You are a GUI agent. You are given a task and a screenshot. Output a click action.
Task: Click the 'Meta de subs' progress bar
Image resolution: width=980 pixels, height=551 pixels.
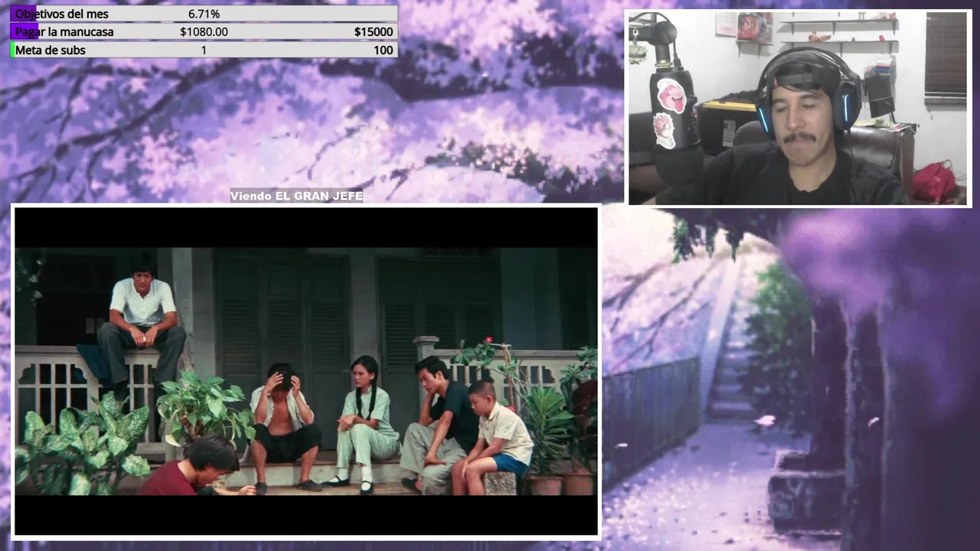click(x=204, y=50)
